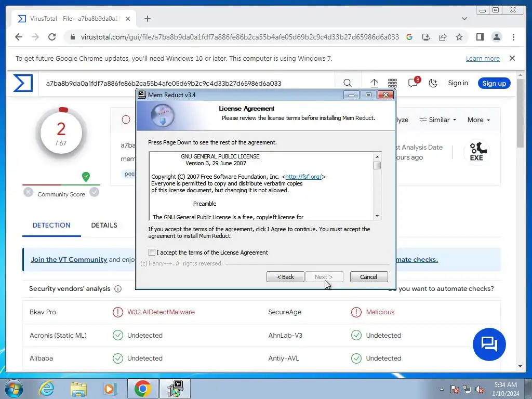Open the VirusTotal apps grid icon

(x=392, y=83)
